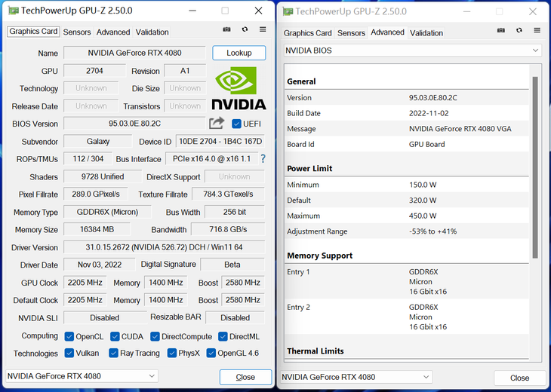Image resolution: width=551 pixels, height=392 pixels.
Task: Click the screenshot camera icon in right GPU-Z window
Action: (x=501, y=30)
